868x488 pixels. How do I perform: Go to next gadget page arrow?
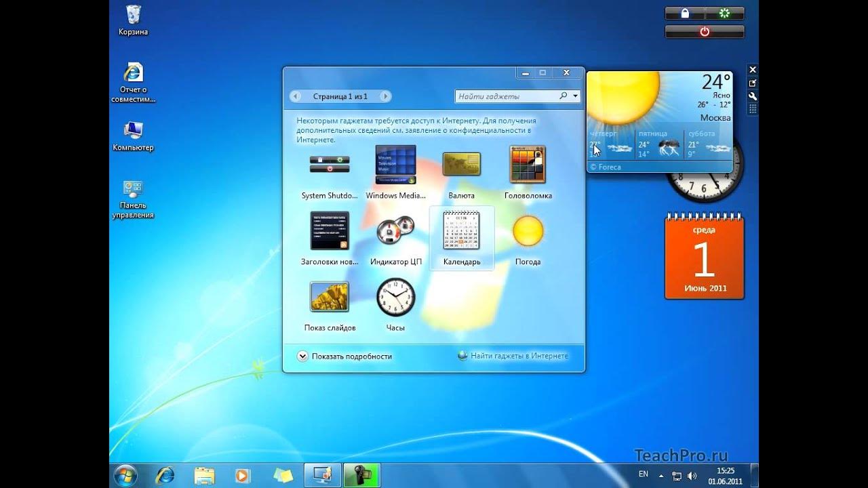(386, 96)
